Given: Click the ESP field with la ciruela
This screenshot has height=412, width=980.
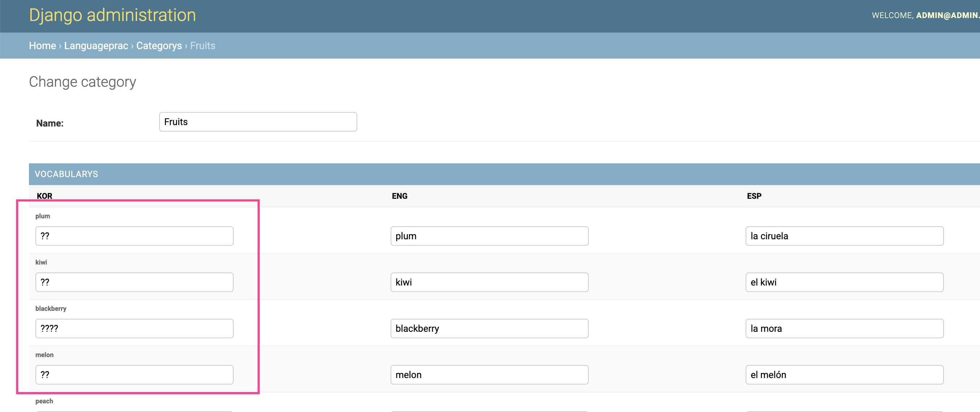Looking at the screenshot, I should click(844, 236).
